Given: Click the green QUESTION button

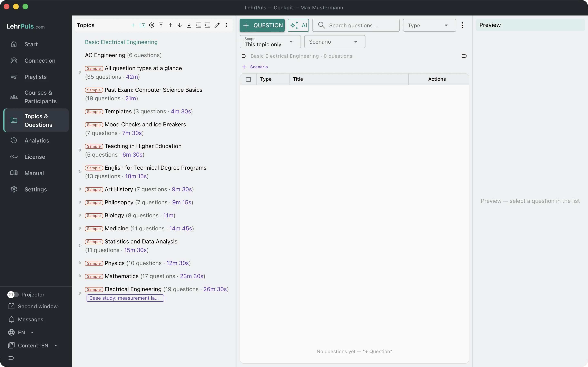Looking at the screenshot, I should [x=262, y=25].
